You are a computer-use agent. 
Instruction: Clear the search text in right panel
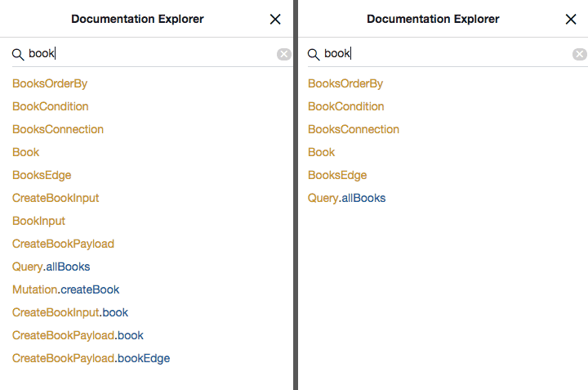579,54
